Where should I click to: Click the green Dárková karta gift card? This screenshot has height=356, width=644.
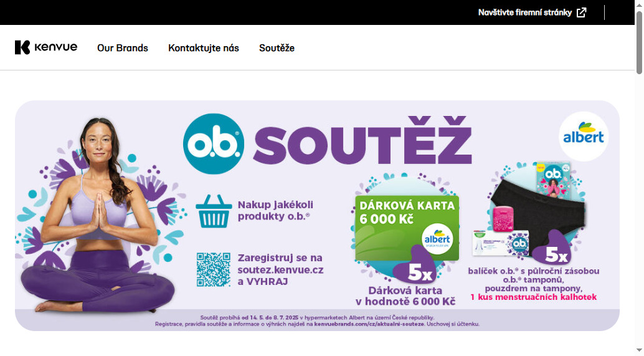407,228
